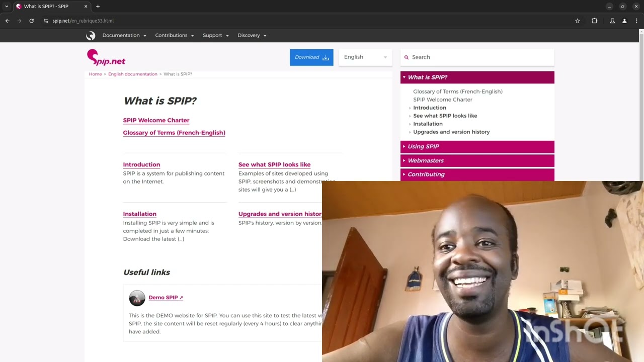Open Glossary of Terms link in main content
644x362 pixels.
(x=174, y=133)
